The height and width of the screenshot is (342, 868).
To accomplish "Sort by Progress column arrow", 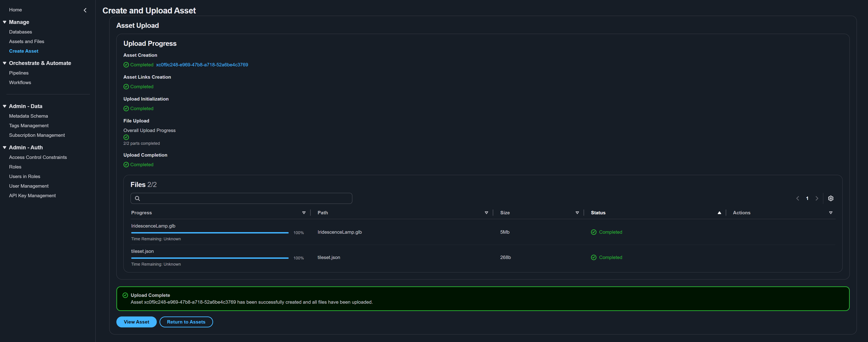I will coord(304,213).
